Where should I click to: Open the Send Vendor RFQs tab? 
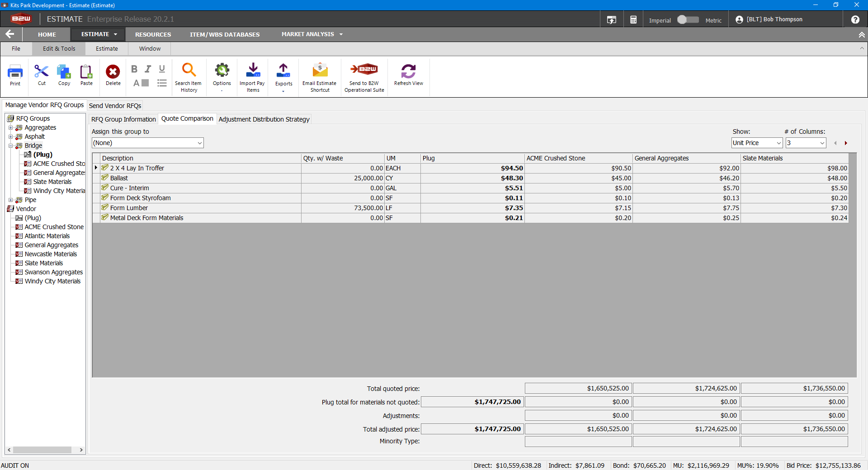[115, 106]
